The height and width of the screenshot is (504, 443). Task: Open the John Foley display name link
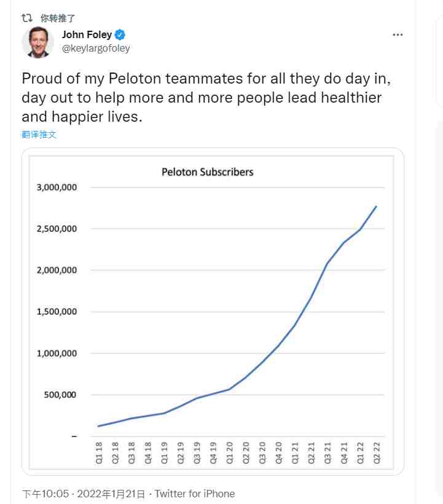click(x=87, y=35)
